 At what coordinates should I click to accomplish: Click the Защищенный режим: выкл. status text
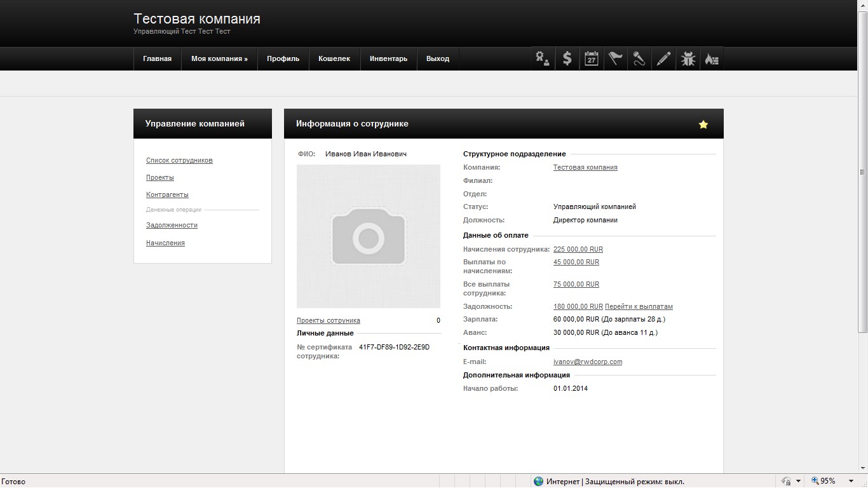(635, 482)
